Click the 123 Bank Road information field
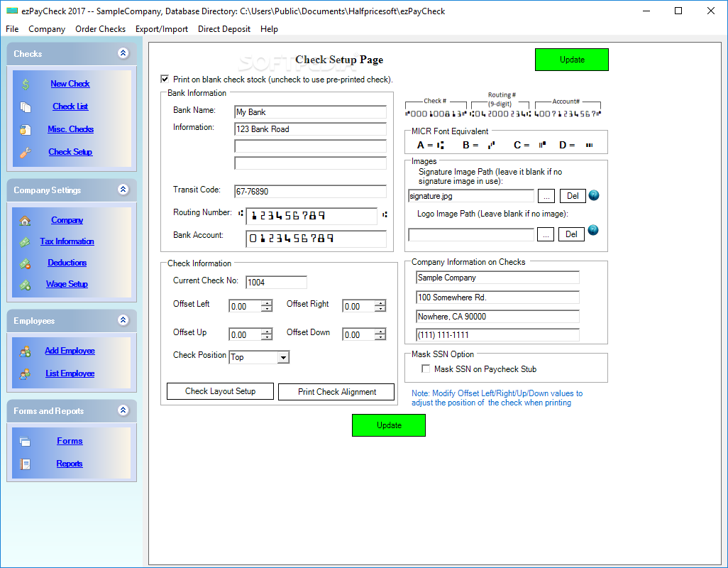Image resolution: width=728 pixels, height=568 pixels. [310, 129]
